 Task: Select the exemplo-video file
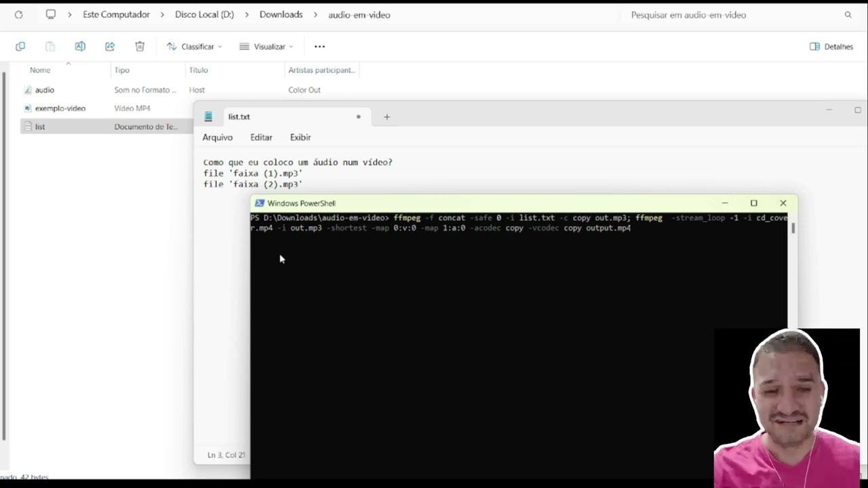60,108
